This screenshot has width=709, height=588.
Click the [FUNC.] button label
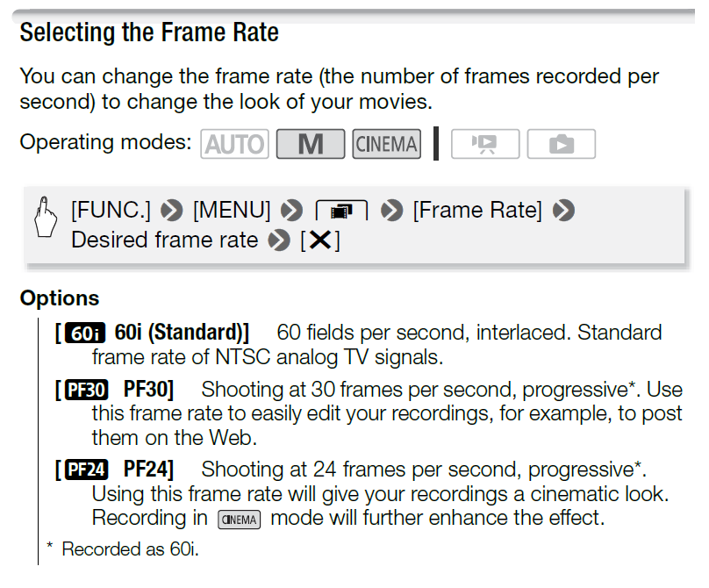click(111, 211)
